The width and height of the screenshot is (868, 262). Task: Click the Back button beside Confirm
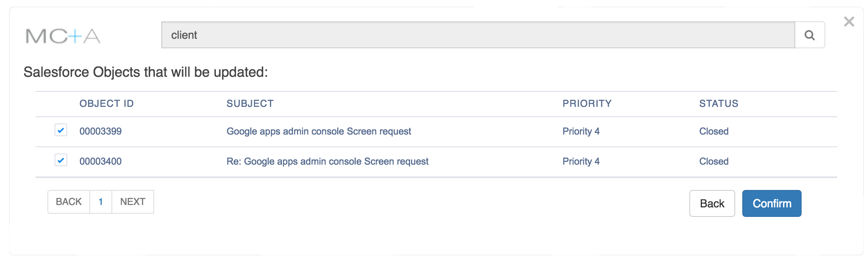click(712, 203)
